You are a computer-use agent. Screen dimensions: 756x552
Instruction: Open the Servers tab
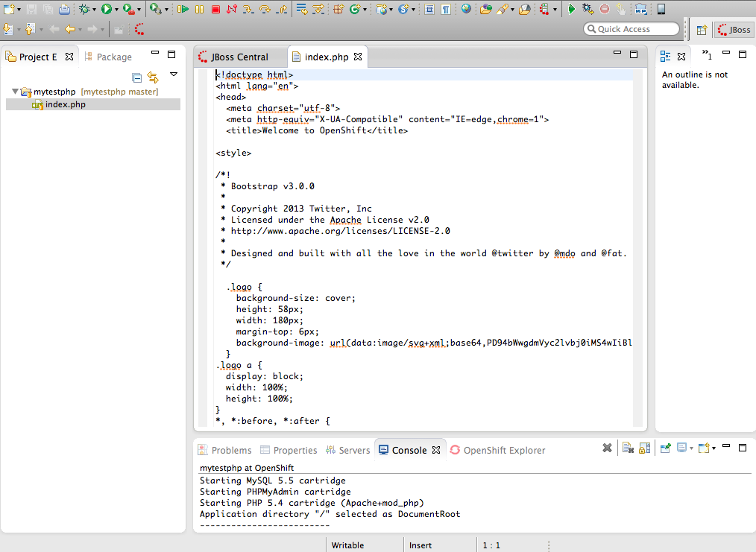347,450
